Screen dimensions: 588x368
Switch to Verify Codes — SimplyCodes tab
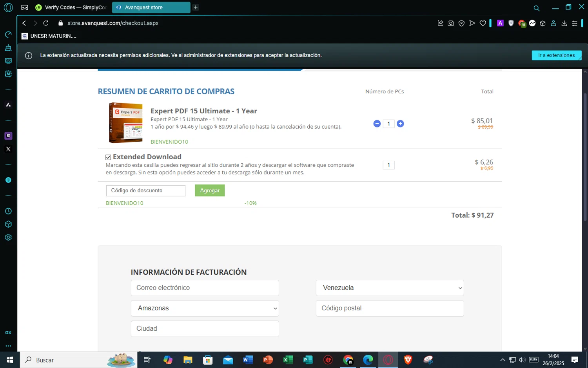click(71, 7)
